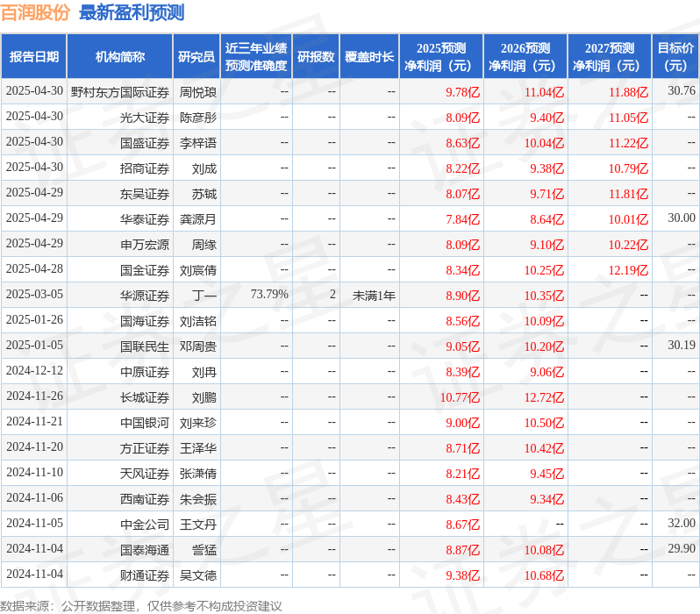This screenshot has height=614, width=700.
Task: Click the 2027预测净利润 column header
Action: pos(610,57)
